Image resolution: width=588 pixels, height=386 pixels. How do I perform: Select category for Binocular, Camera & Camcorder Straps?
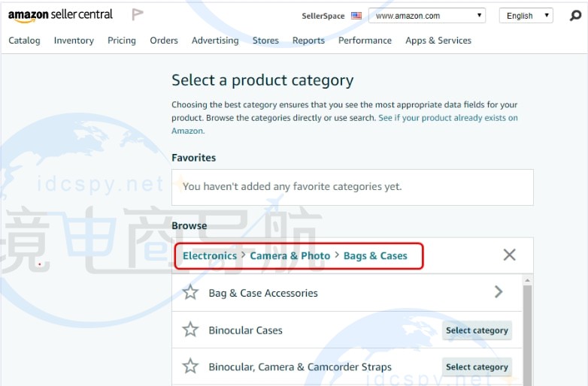click(477, 367)
